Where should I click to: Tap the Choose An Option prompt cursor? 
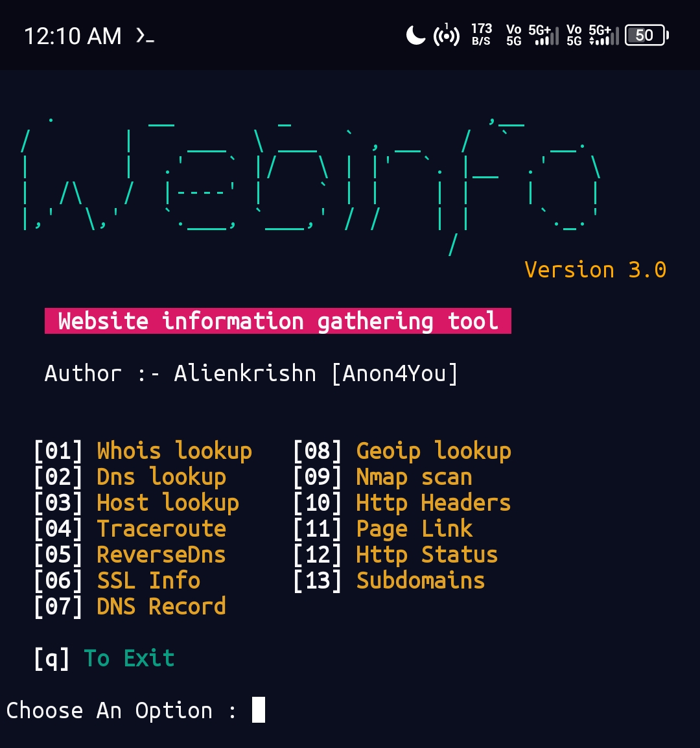pyautogui.click(x=258, y=710)
